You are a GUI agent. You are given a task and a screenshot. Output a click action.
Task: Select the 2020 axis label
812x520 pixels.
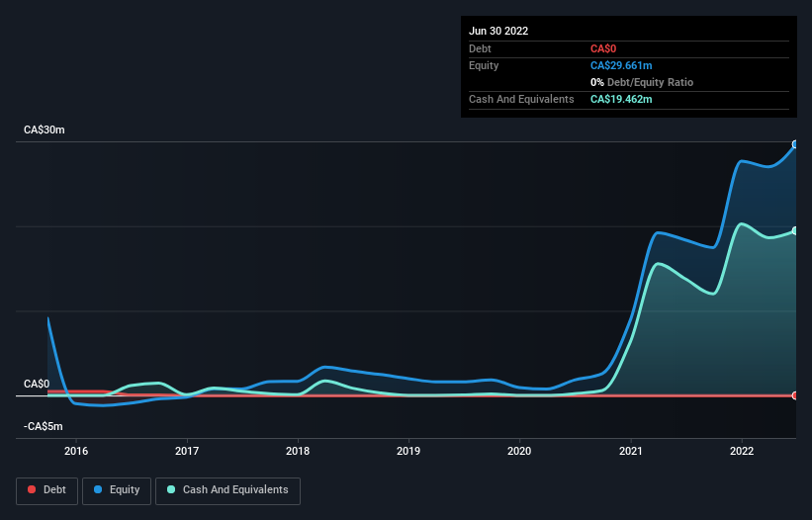(519, 451)
